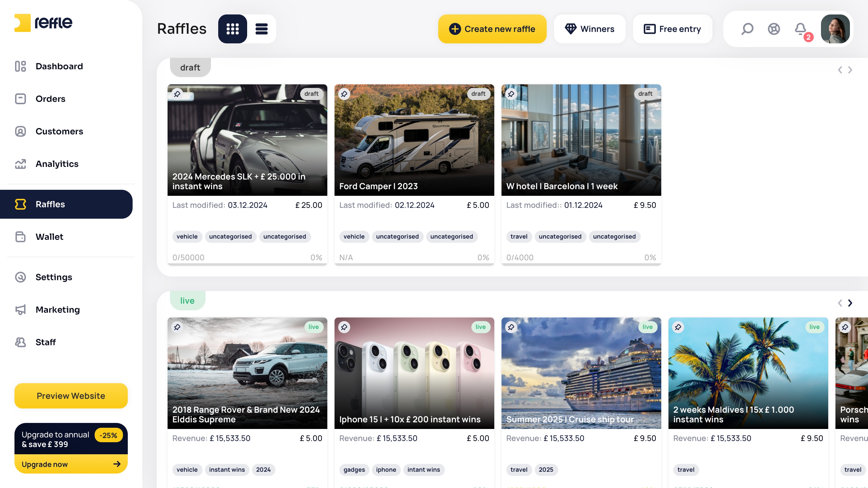Click live badge on Iphone 15 card
868x488 pixels.
click(x=480, y=327)
